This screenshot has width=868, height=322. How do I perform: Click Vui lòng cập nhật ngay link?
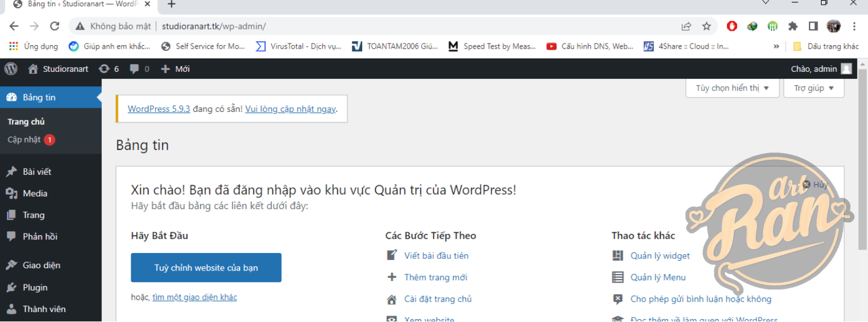click(290, 109)
